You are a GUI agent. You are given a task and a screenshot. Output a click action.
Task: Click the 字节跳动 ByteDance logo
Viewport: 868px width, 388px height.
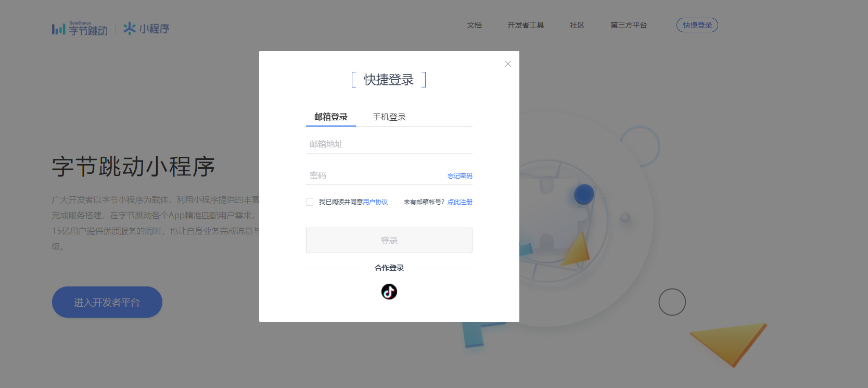(x=80, y=29)
